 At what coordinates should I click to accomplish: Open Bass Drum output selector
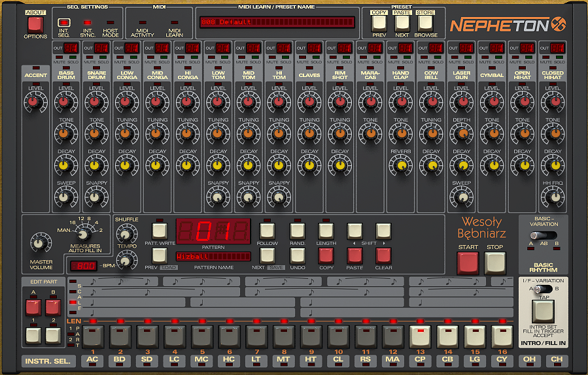click(71, 48)
